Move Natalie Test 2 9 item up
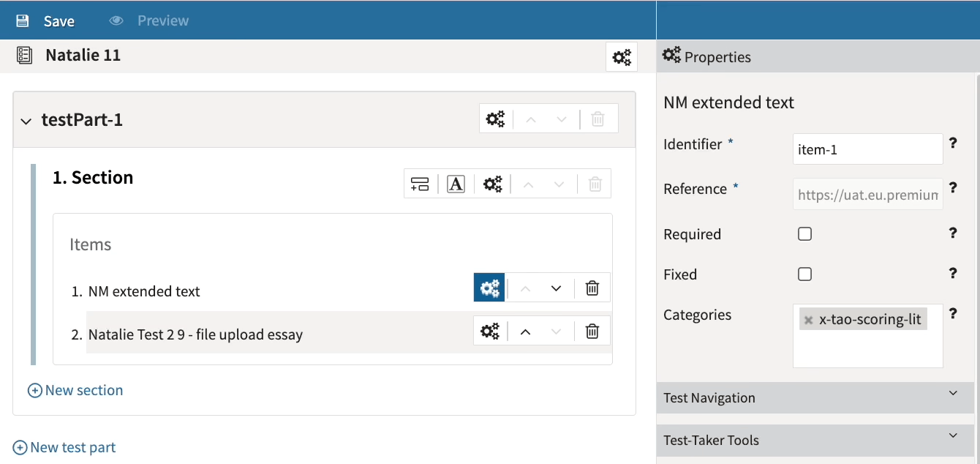 [x=525, y=332]
